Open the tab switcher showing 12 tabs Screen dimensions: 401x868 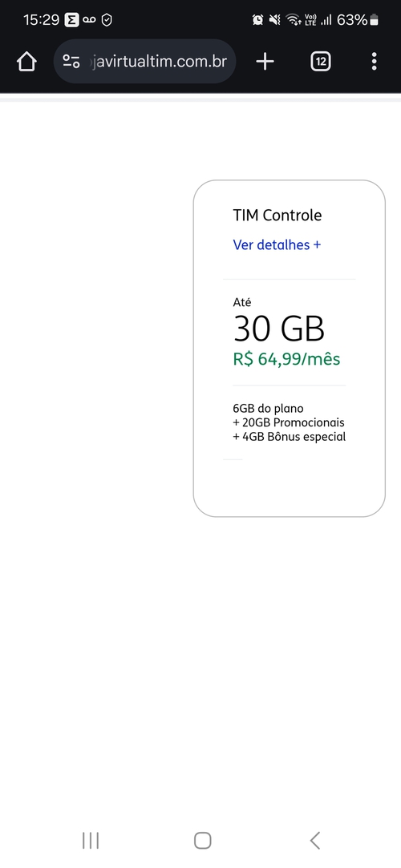click(321, 62)
